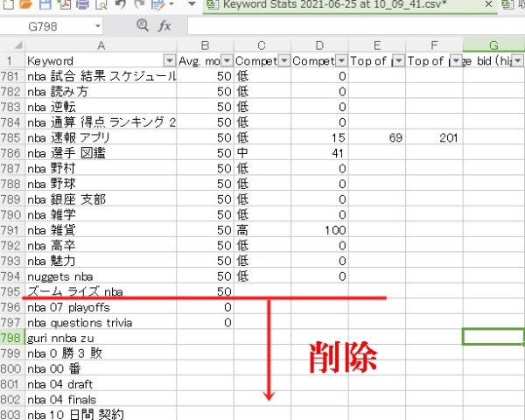Select row header 781
The height and width of the screenshot is (420, 525).
pos(11,76)
